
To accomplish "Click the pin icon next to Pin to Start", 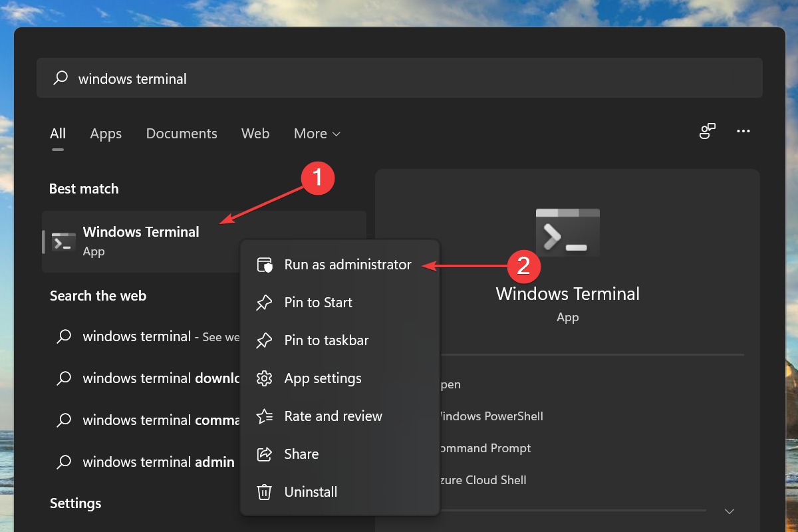I will (x=264, y=303).
